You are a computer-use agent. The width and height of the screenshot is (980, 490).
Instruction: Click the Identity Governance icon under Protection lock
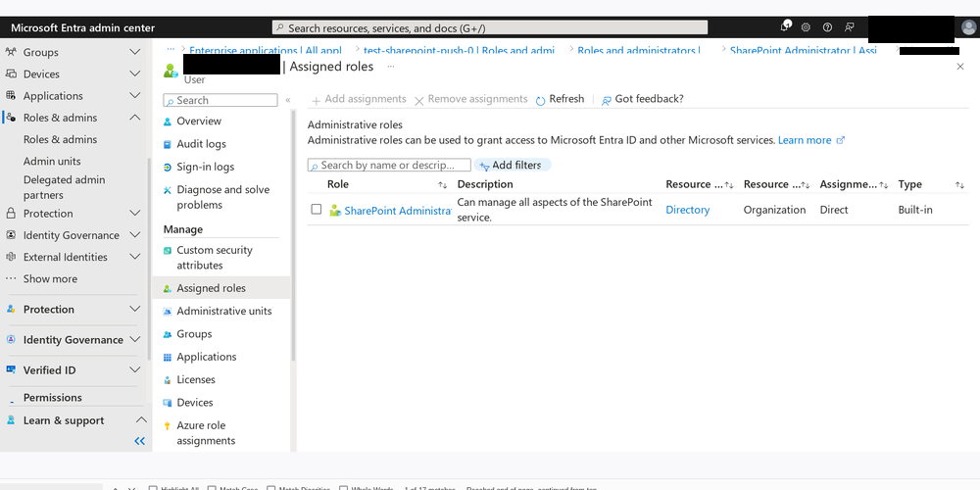pos(11,235)
